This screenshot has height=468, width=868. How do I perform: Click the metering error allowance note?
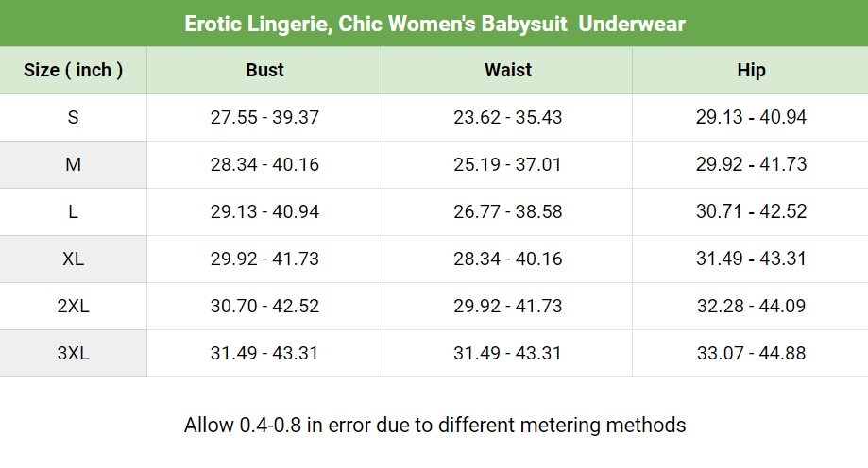tap(434, 425)
